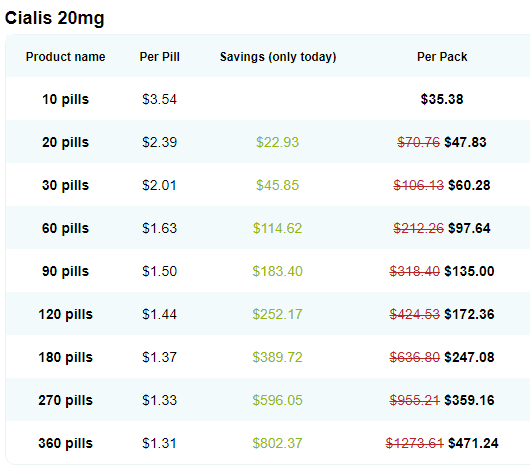
Task: Click the Per Pack column header
Action: (x=442, y=56)
